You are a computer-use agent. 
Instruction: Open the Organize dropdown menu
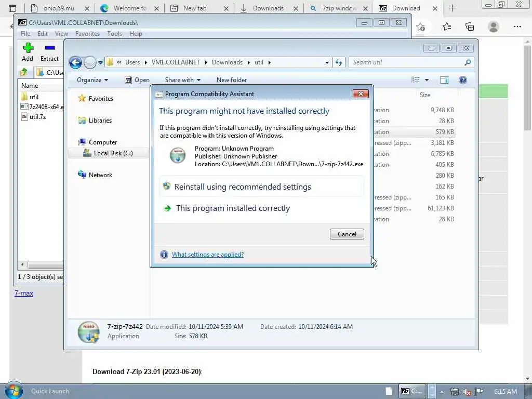point(92,80)
